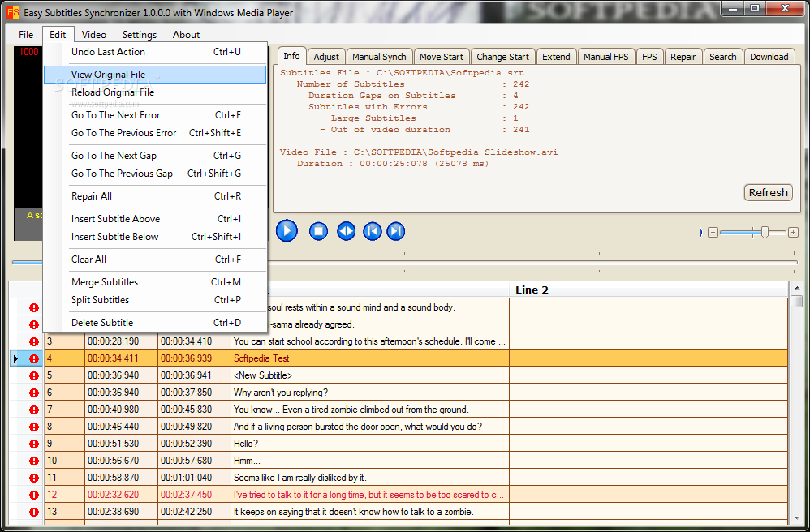Image resolution: width=810 pixels, height=532 pixels.
Task: Open the Settings menu
Action: click(140, 35)
